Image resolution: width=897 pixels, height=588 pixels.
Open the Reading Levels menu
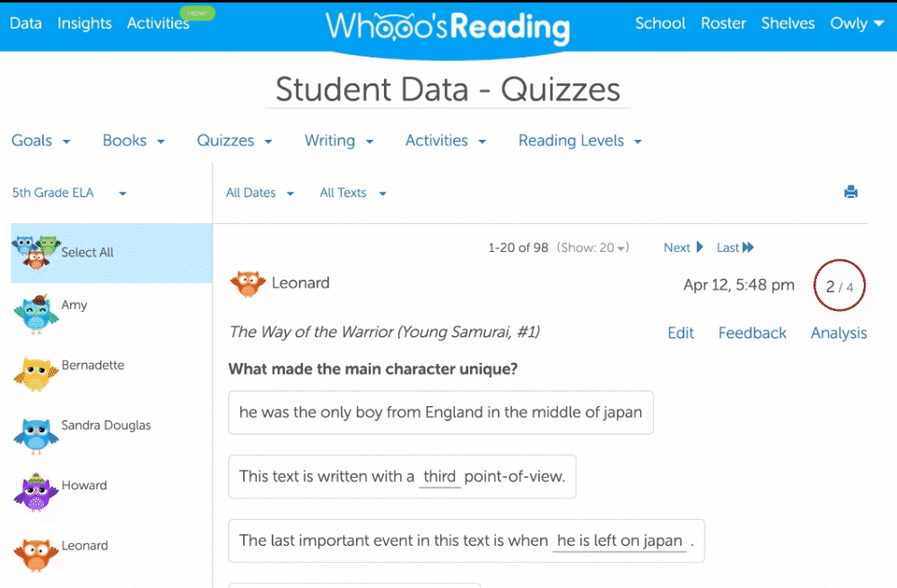tap(579, 141)
